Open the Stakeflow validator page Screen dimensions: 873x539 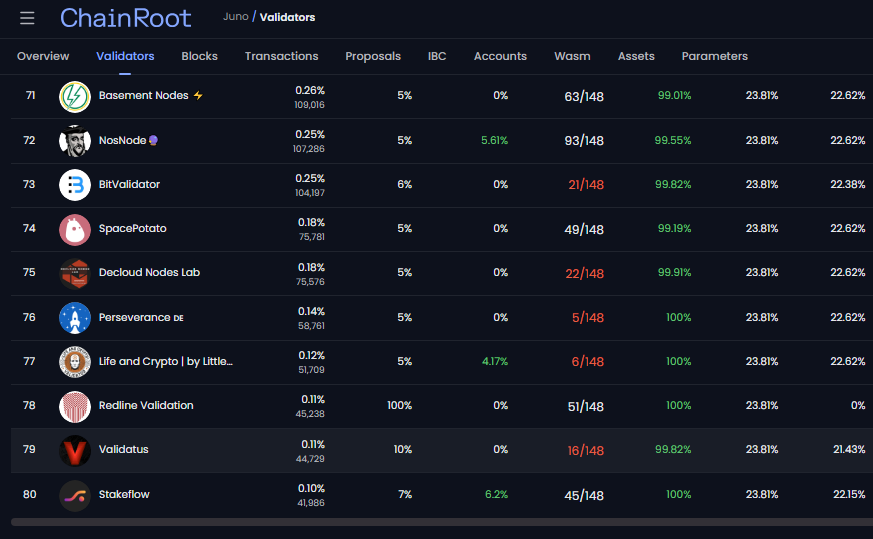124,494
